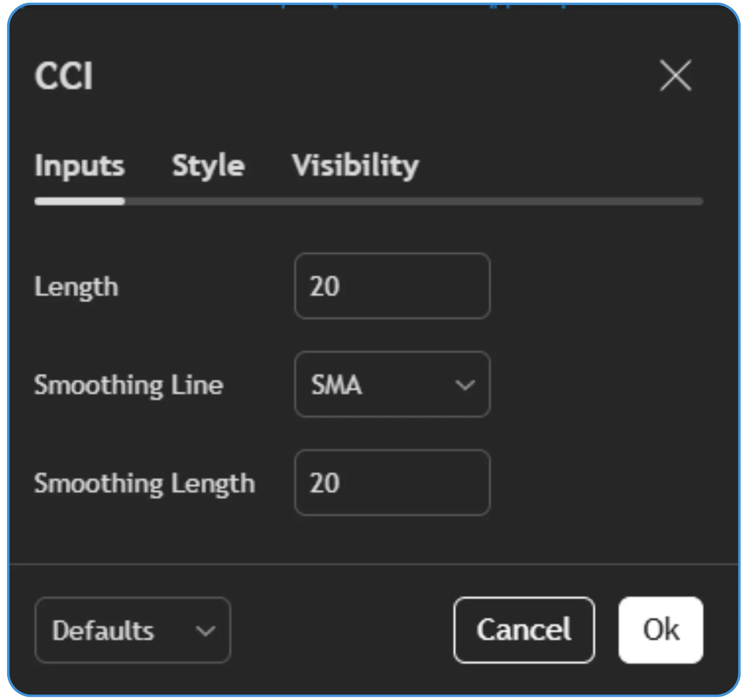The image size is (743, 700).
Task: Confirm settings with the Ok button
Action: click(661, 630)
